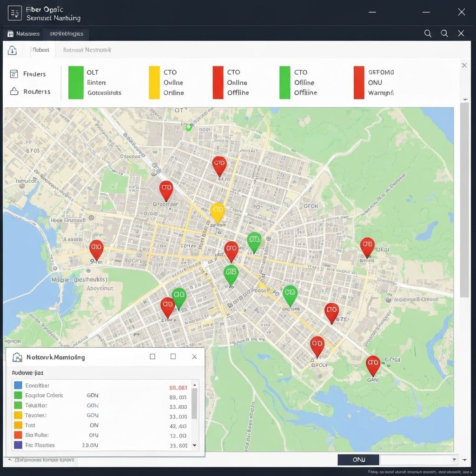The image size is (476, 476).
Task: Close the Network Monitoring floating panel
Action: (x=194, y=357)
